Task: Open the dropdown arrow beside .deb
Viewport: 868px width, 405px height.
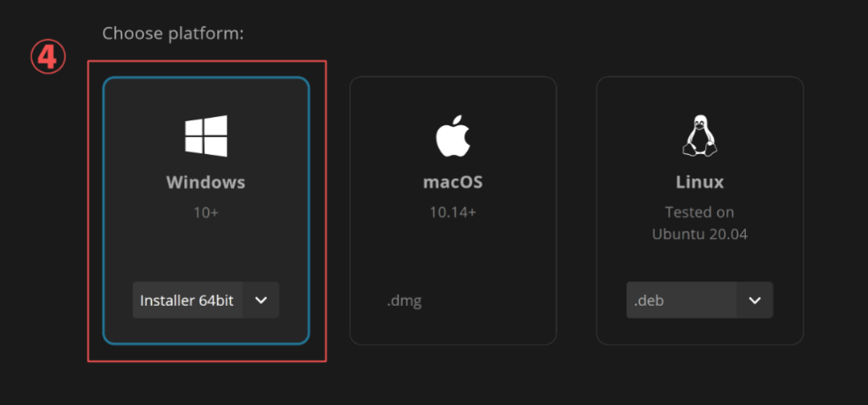Action: 754,300
